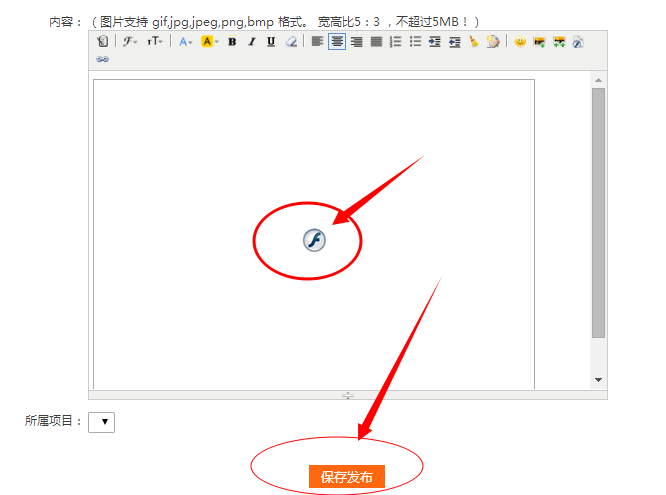This screenshot has height=495, width=666.
Task: Enable center text alignment
Action: [337, 42]
